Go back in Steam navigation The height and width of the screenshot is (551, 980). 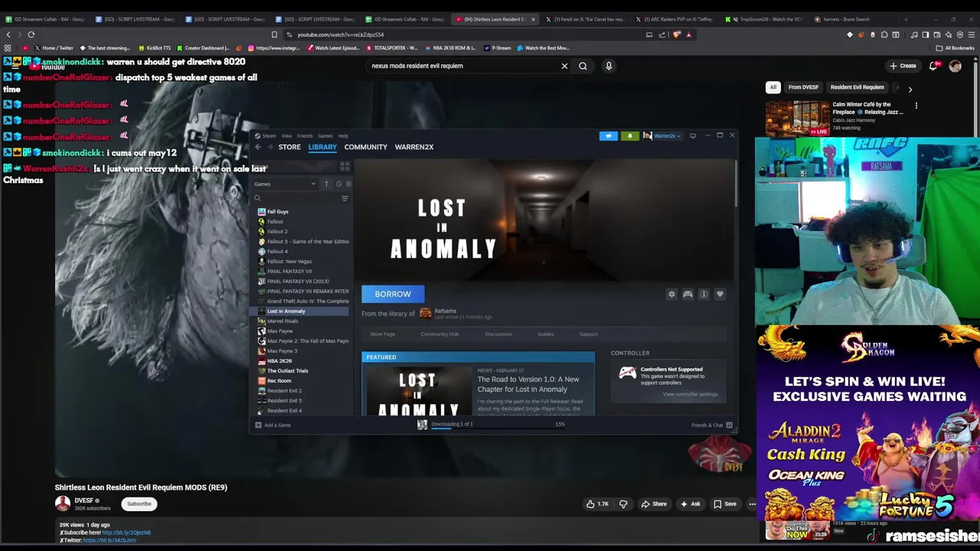(x=258, y=147)
